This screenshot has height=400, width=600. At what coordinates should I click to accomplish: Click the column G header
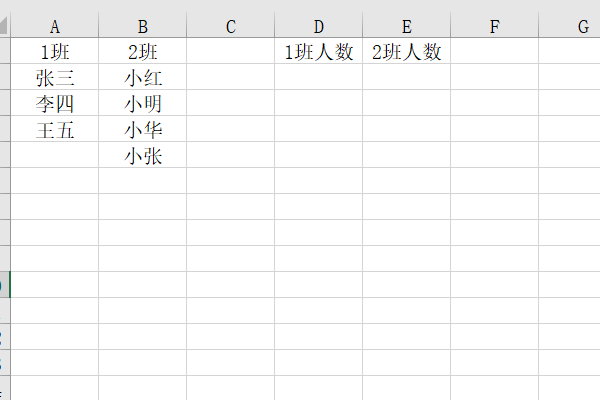578,27
